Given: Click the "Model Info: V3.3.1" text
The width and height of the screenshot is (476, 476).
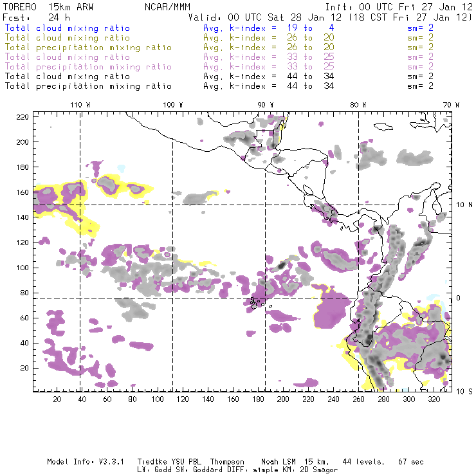Looking at the screenshot, I should click(86, 462).
